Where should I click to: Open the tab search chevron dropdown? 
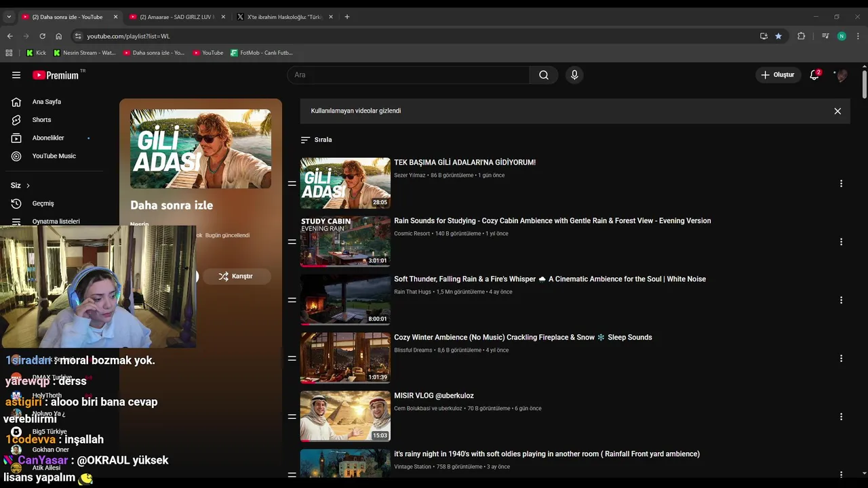9,17
